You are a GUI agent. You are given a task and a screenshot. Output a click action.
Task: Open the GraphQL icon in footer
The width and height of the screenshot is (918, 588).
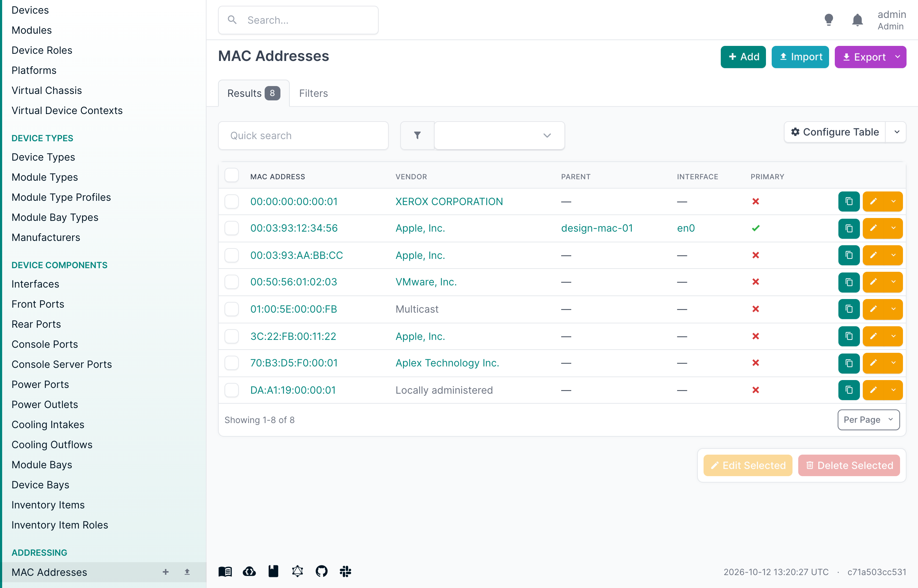click(x=298, y=572)
